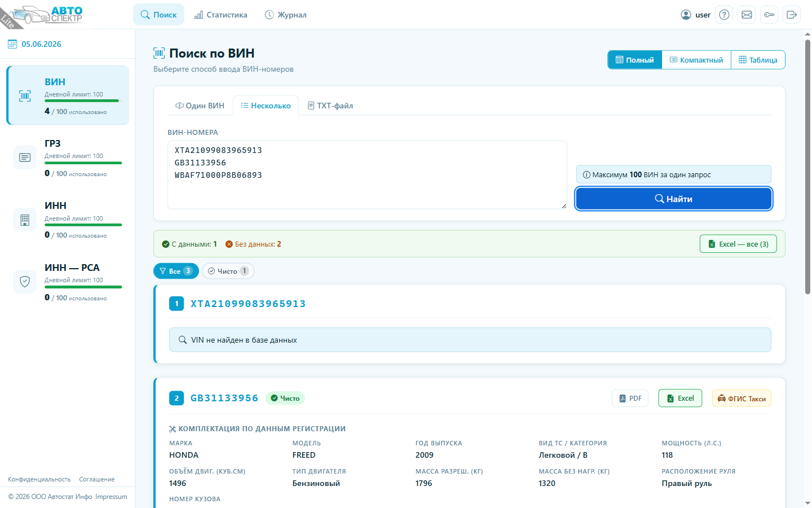Select the ИНН building sidebar icon
812x508 pixels.
[25, 220]
